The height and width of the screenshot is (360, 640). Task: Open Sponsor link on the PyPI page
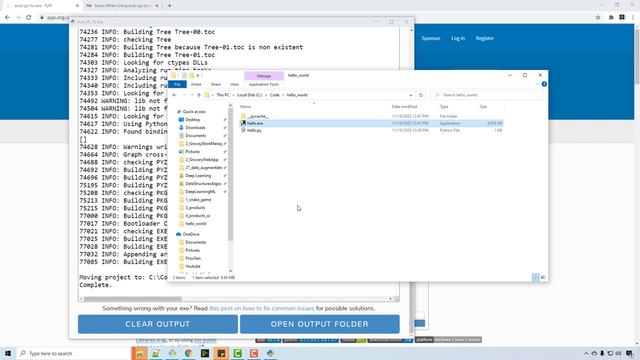(431, 38)
